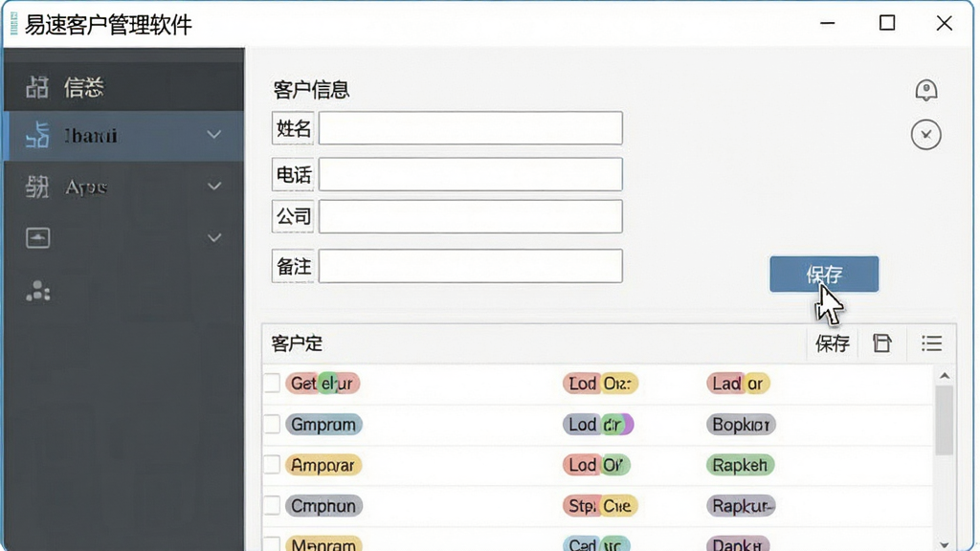This screenshot has width=980, height=551.
Task: Click the 客户定 list header
Action: pos(297,343)
